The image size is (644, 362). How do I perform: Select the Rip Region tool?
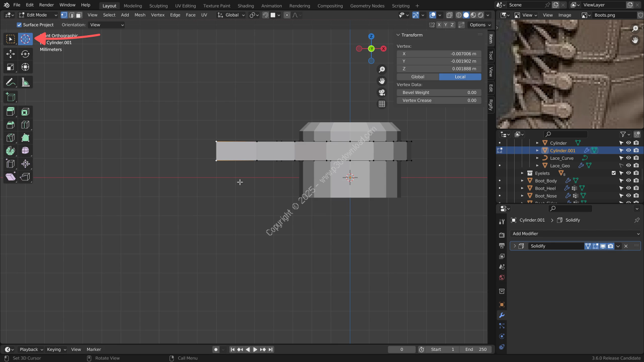coord(25,177)
